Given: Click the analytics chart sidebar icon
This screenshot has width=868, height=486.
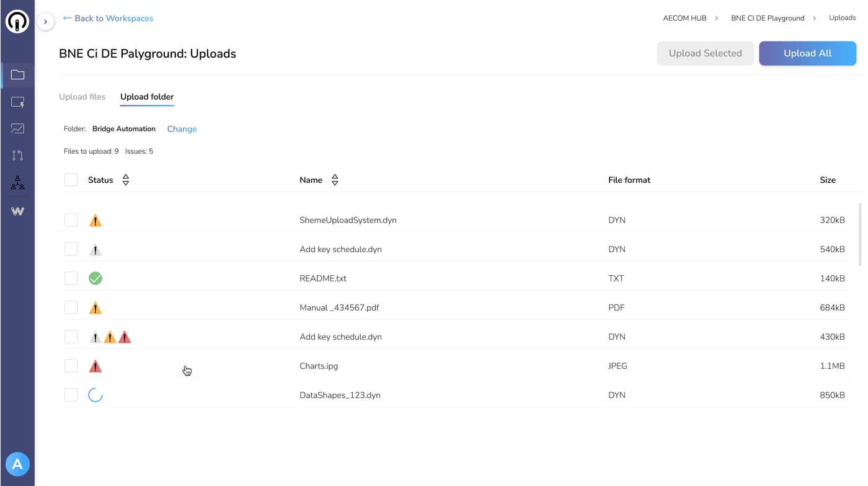Looking at the screenshot, I should coord(17,128).
